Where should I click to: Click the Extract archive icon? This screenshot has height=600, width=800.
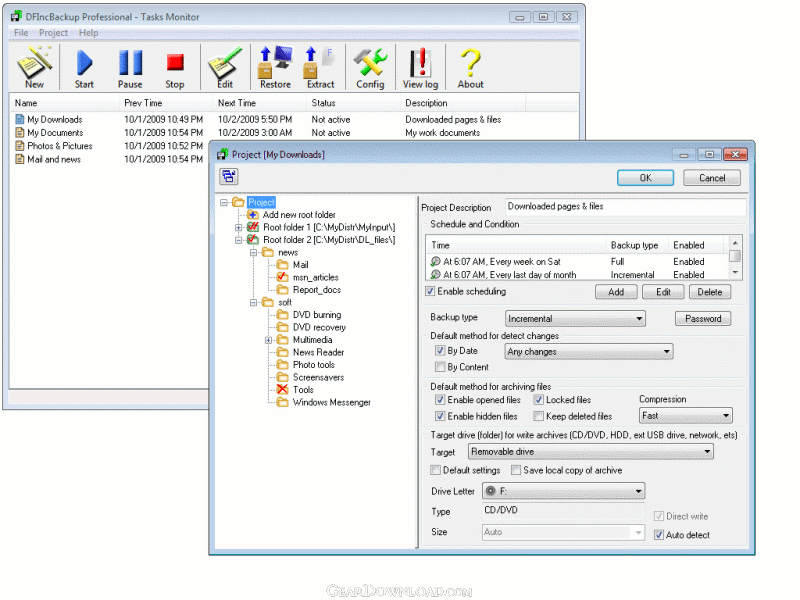[320, 68]
